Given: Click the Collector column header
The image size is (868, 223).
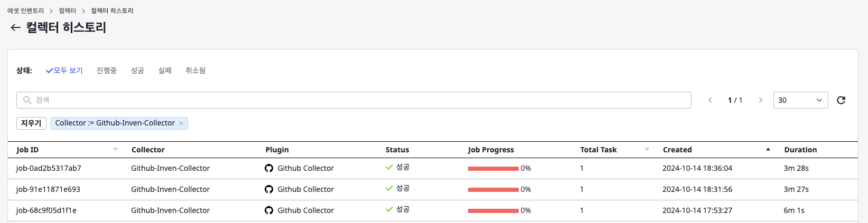Looking at the screenshot, I should (x=148, y=150).
